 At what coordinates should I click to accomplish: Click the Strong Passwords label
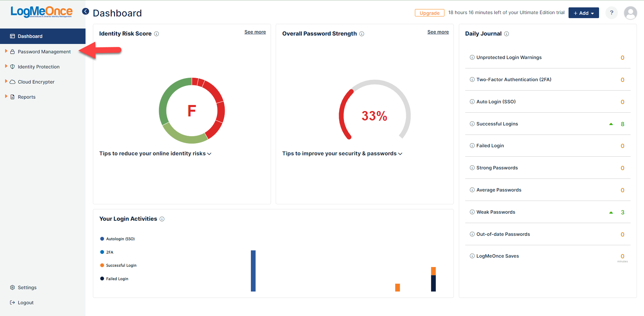(x=497, y=168)
